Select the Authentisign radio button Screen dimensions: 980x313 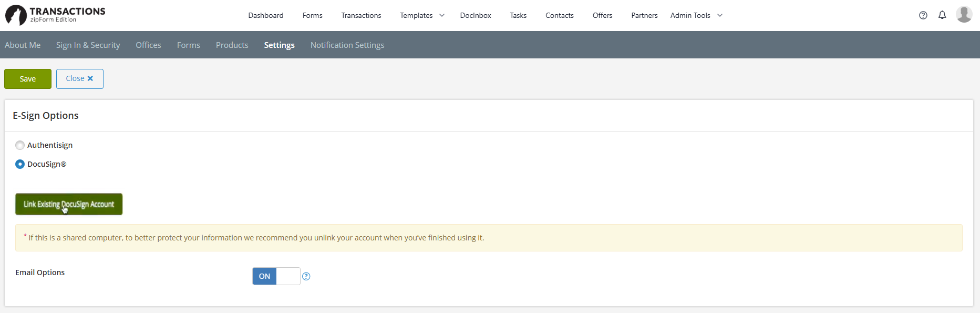20,145
